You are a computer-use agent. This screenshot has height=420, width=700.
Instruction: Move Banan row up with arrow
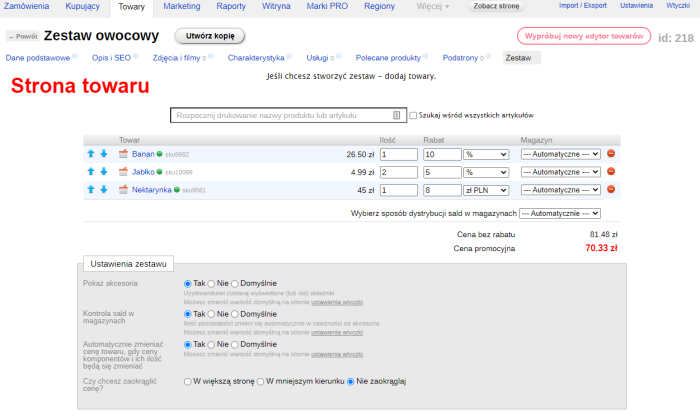pyautogui.click(x=91, y=154)
